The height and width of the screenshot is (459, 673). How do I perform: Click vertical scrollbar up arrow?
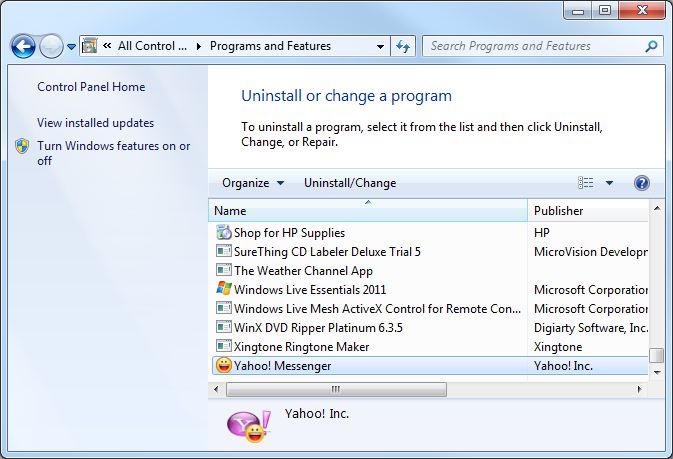[x=657, y=208]
